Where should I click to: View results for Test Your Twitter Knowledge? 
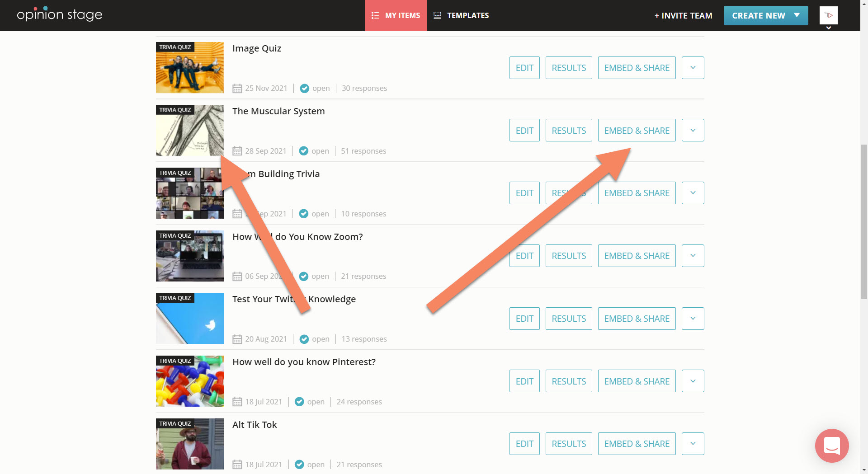coord(569,319)
